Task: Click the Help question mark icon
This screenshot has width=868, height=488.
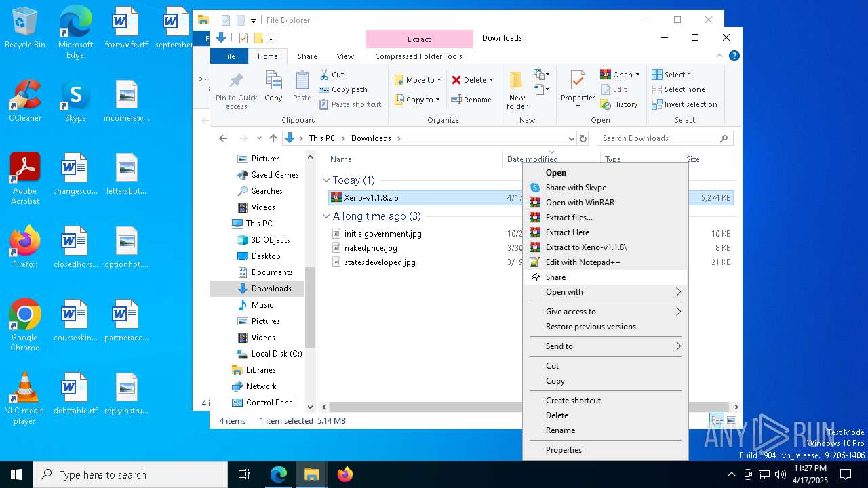Action: click(x=733, y=56)
